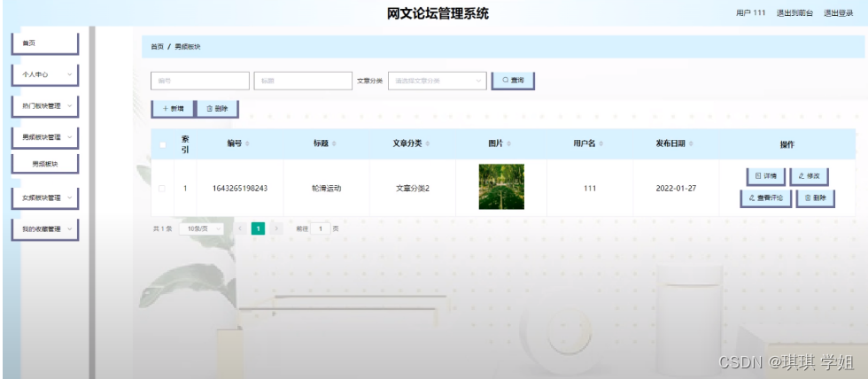Image resolution: width=868 pixels, height=379 pixels.
Task: Sort by 图片 column arrows
Action: [508, 143]
